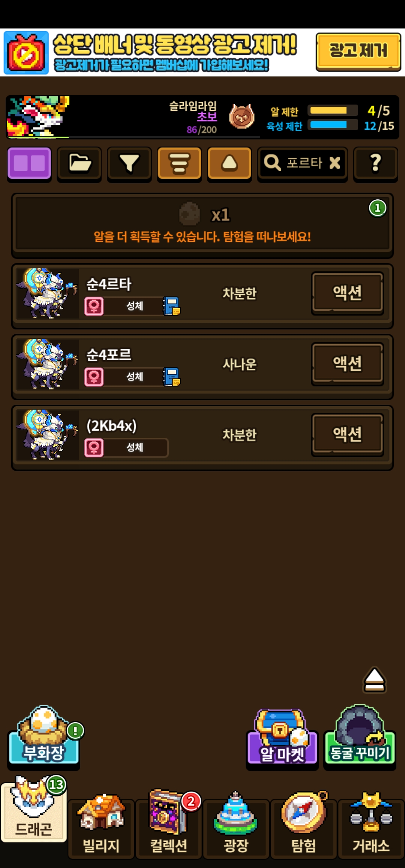This screenshot has width=405, height=868.
Task: Clear the 포르타 search with X
Action: click(x=334, y=163)
